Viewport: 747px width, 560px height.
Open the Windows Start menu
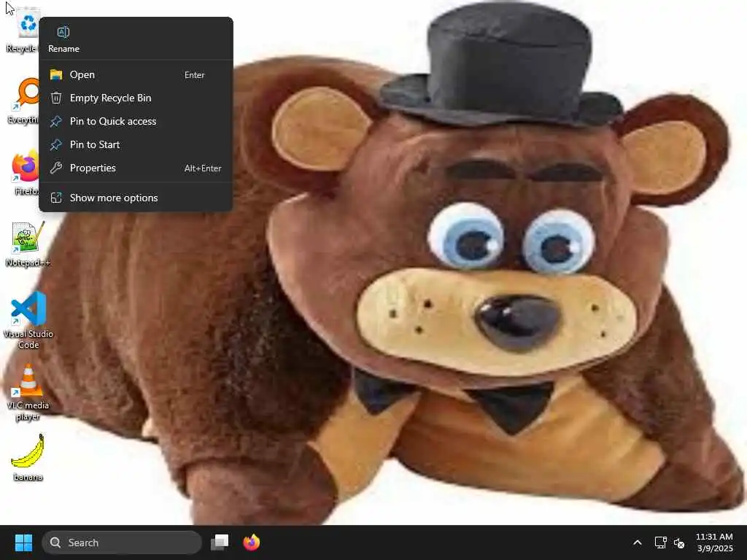23,542
